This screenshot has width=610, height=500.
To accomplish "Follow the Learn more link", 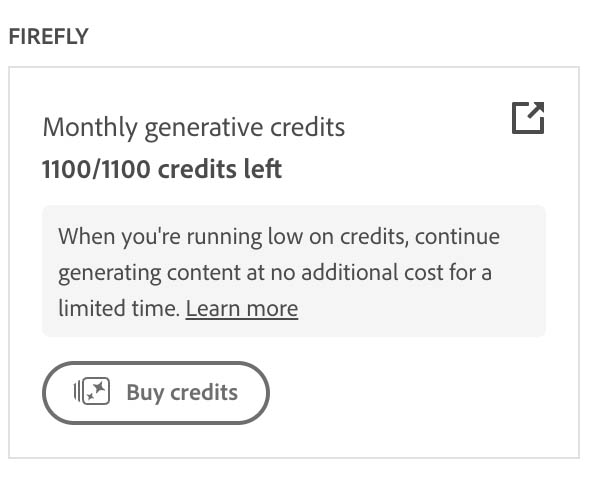I will click(x=242, y=309).
